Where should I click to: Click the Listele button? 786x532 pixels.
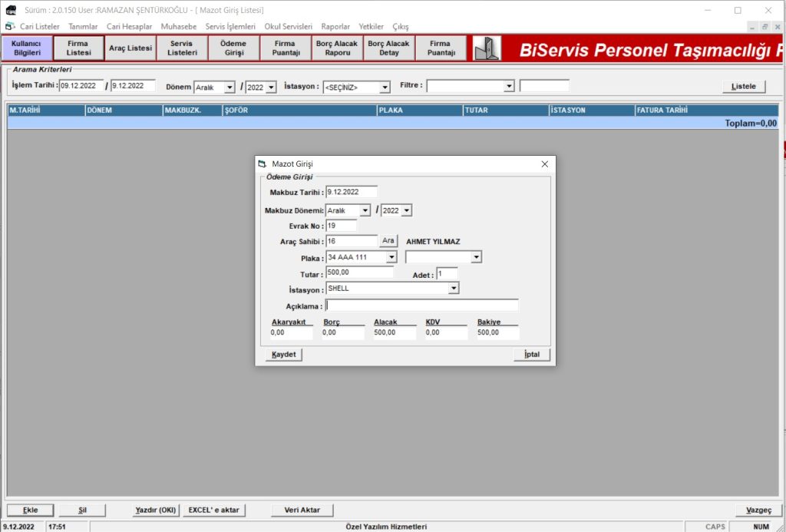coord(743,87)
